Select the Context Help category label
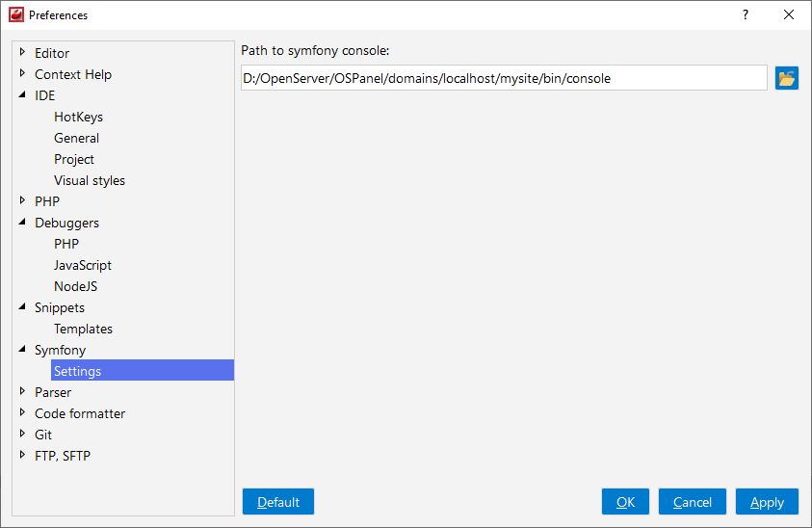Viewport: 812px width, 528px height. pyautogui.click(x=73, y=74)
